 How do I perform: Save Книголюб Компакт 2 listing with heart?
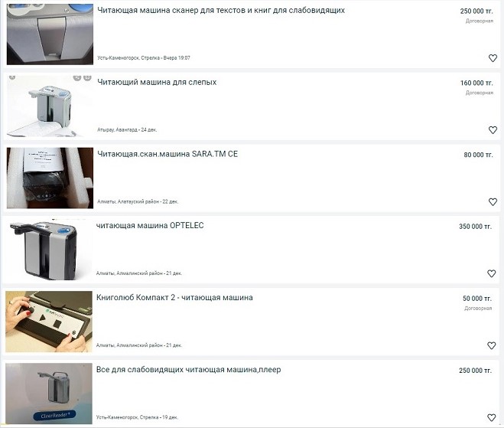click(491, 345)
